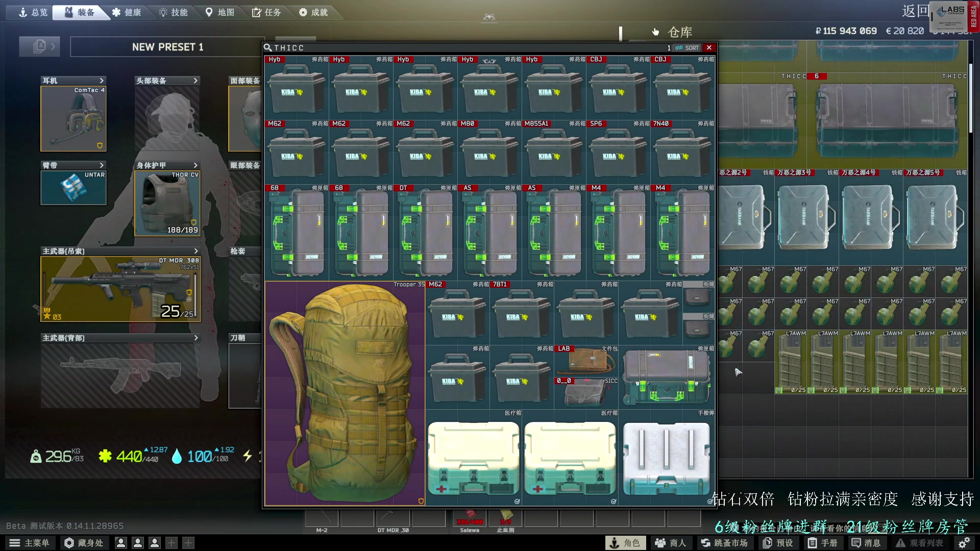The image size is (980, 551).
Task: Click the DT MDR .30 quick-use slot
Action: point(393,518)
